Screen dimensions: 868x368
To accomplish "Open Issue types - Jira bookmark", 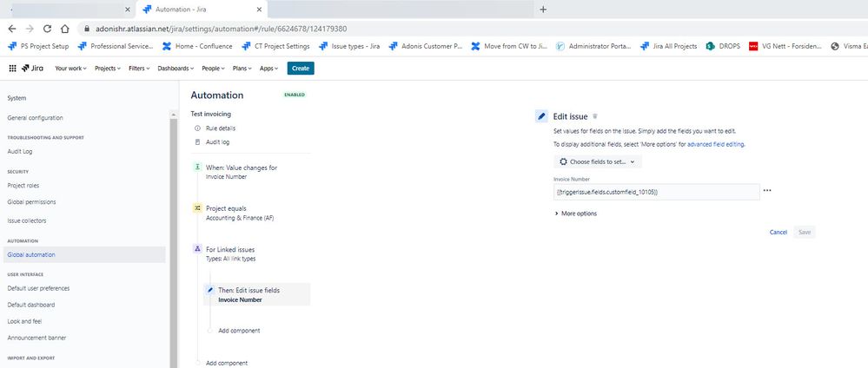I will [350, 47].
